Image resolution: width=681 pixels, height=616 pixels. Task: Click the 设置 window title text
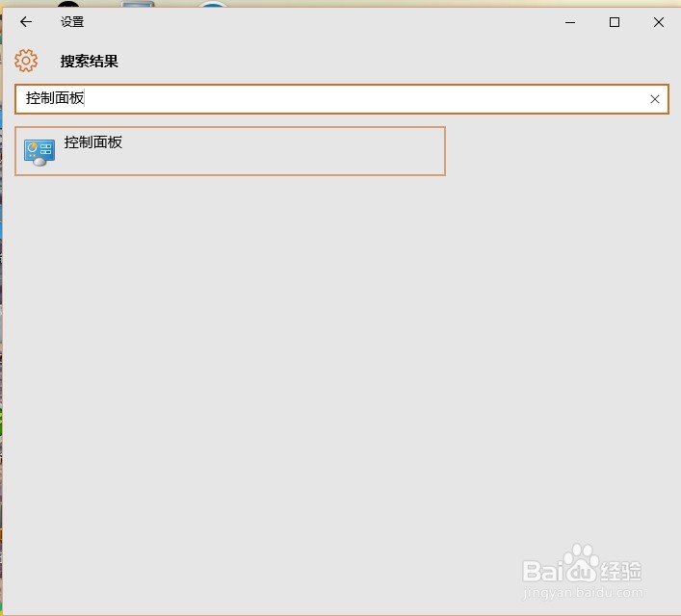click(x=72, y=22)
